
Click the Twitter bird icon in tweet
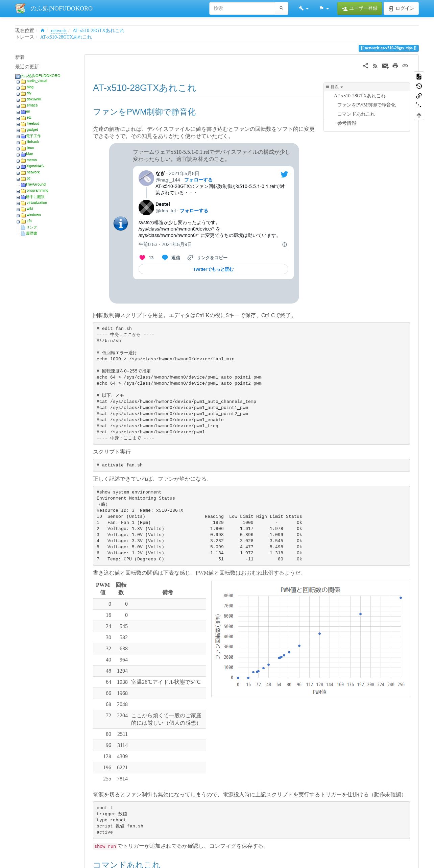284,174
